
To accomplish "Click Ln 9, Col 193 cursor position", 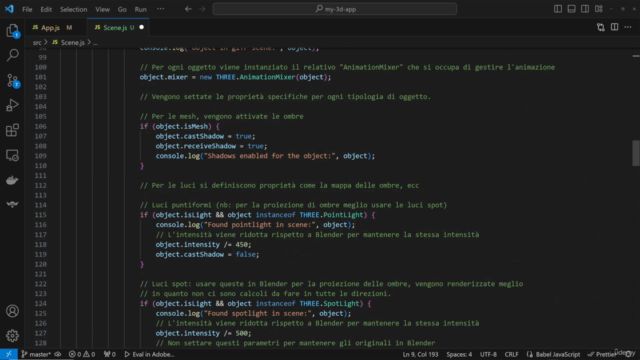I will pyautogui.click(x=420, y=354).
